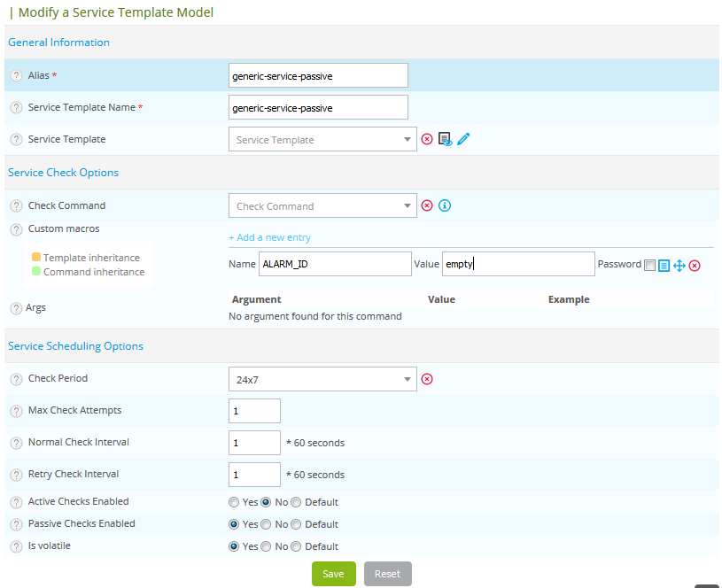Screen dimensions: 722x588
Task: Clear the Check Period 24x7 selection
Action: coord(427,379)
